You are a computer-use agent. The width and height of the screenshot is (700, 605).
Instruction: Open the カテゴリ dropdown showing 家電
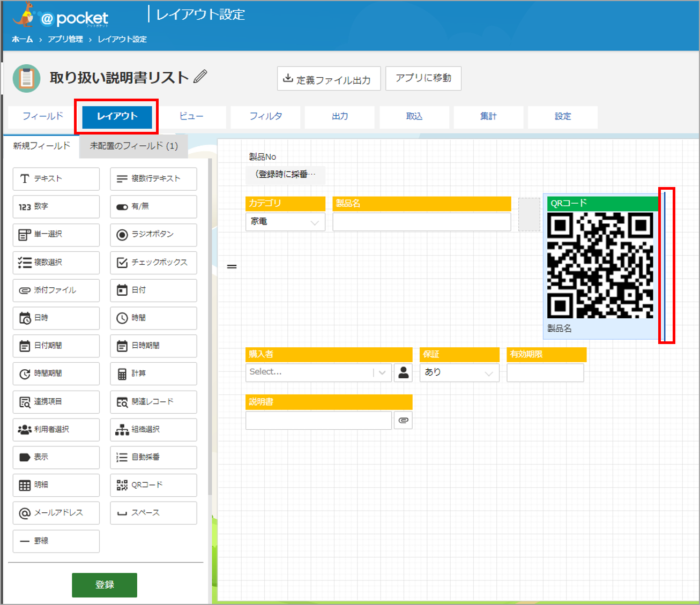point(285,222)
